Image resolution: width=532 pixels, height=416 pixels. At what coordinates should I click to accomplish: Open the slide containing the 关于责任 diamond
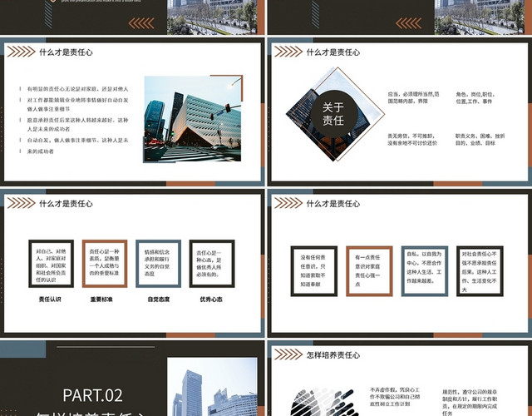[x=400, y=111]
